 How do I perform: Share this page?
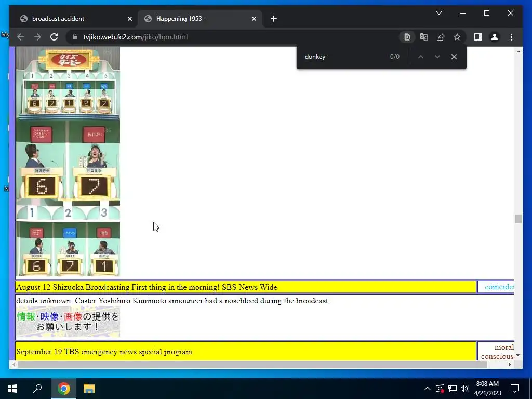[441, 37]
